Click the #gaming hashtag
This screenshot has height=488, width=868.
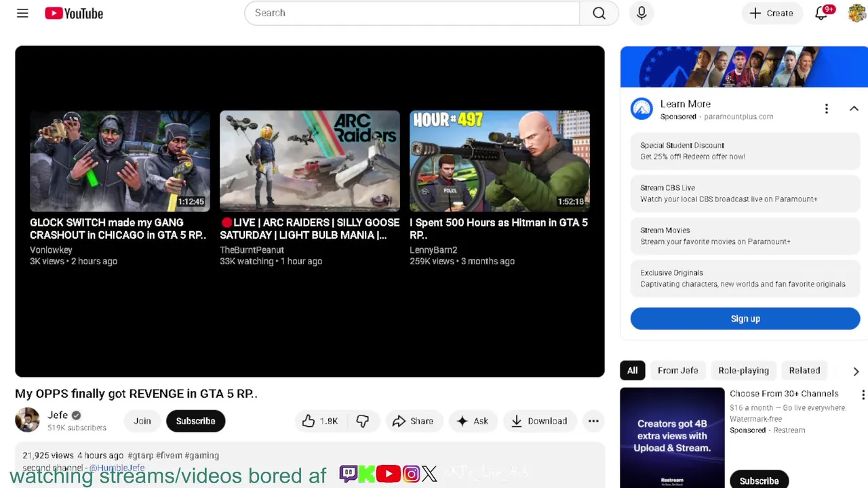click(x=201, y=455)
